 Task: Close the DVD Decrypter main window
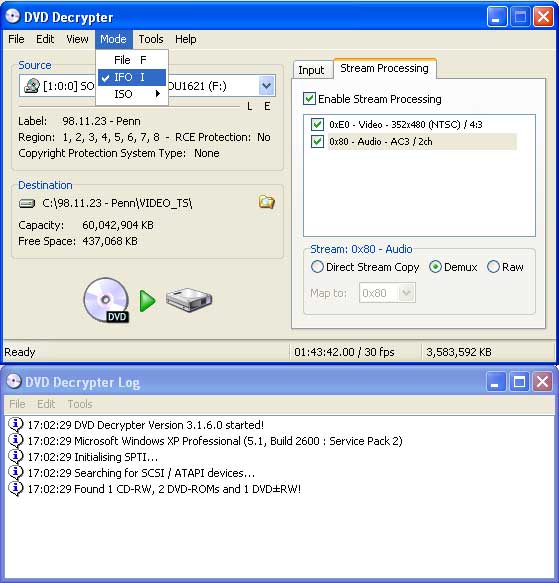point(543,16)
